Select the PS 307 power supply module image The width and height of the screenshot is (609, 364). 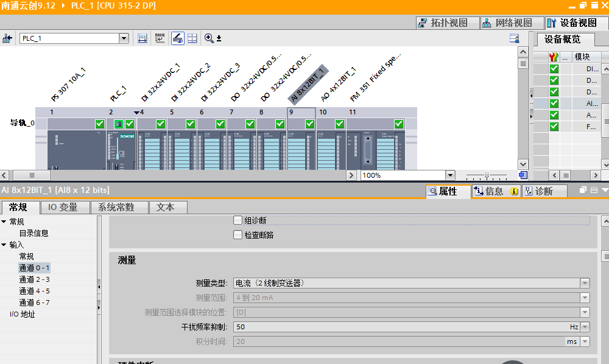(77, 150)
